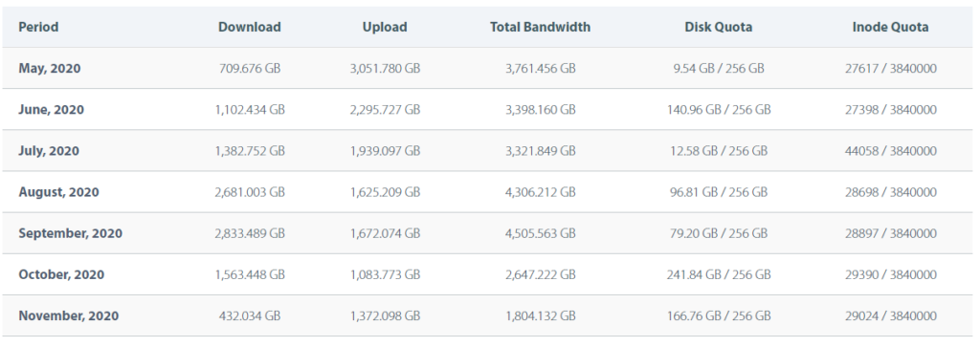Image resolution: width=980 pixels, height=347 pixels.
Task: Select the September, 2020 period row
Action: [489, 233]
